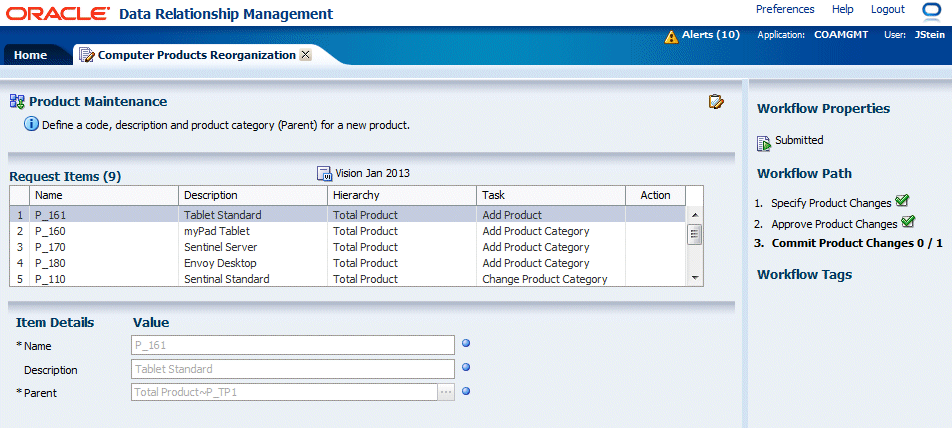Click the Vision Jan 2013 version icon
952x428 pixels.
[x=324, y=173]
